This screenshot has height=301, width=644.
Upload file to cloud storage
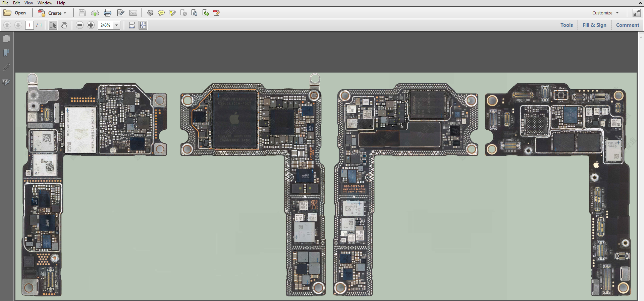(x=95, y=13)
